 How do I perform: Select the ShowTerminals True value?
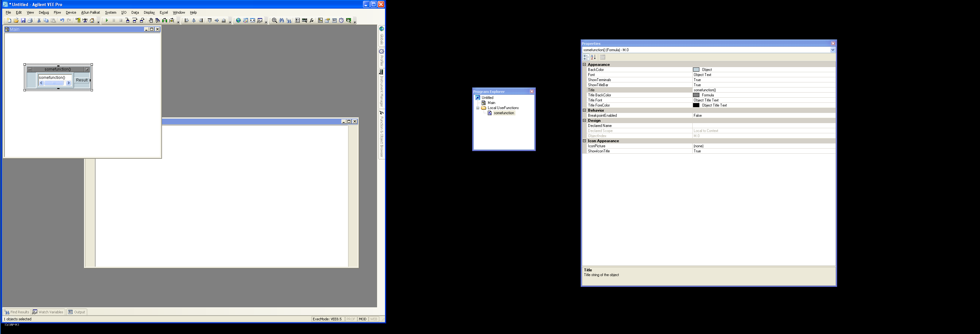[x=697, y=80]
